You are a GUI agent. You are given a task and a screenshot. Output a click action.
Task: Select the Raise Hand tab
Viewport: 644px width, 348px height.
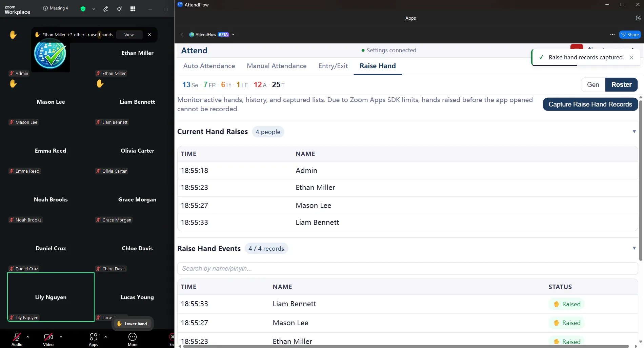[x=378, y=66]
